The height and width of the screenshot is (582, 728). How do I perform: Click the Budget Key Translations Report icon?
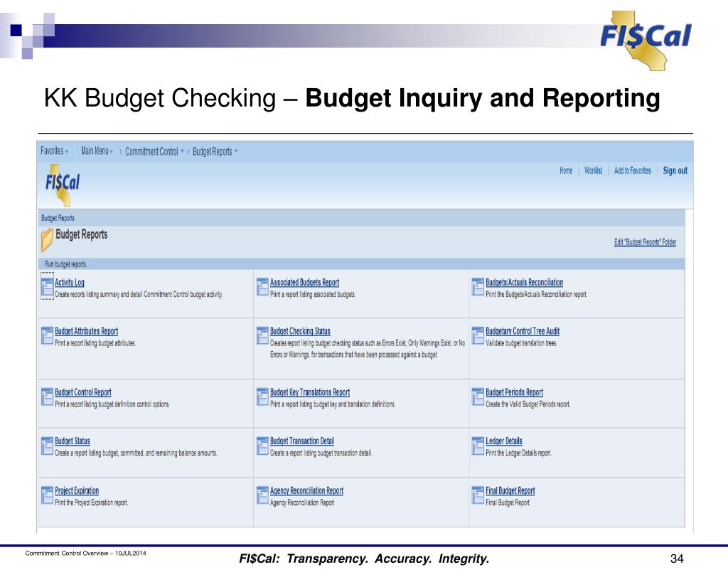tap(262, 397)
